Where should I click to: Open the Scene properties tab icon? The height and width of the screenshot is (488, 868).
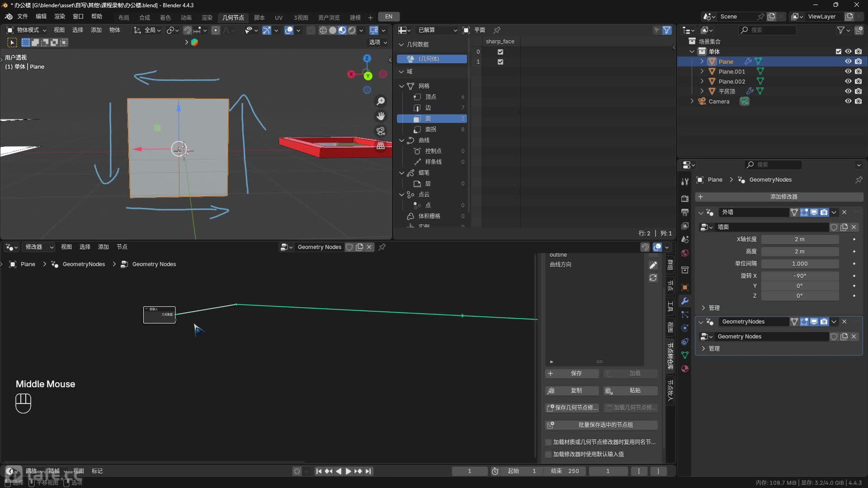tap(685, 239)
